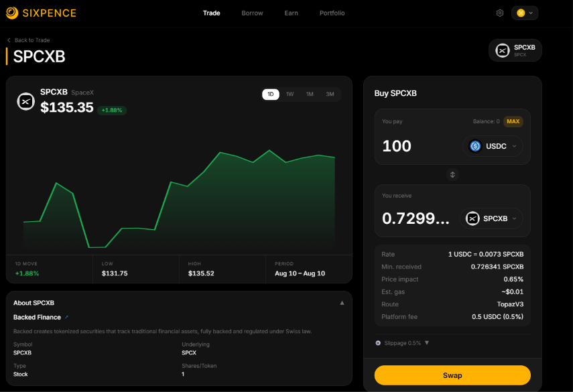Screen dimensions: 573x392
Task: Click the back arrow beside Back to Trade
Action: pos(9,40)
